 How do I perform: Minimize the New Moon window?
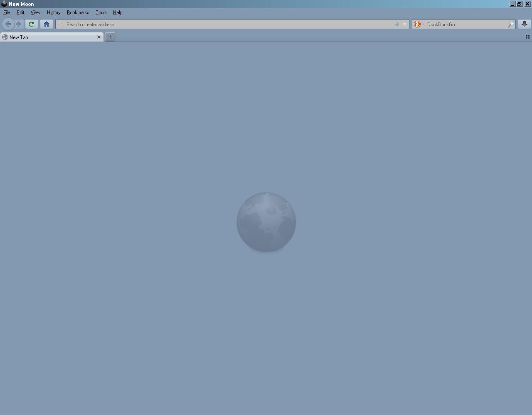(512, 4)
